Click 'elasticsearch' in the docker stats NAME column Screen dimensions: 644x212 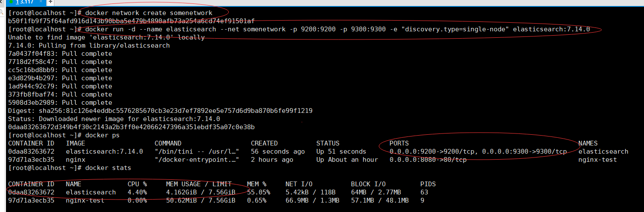91,192
